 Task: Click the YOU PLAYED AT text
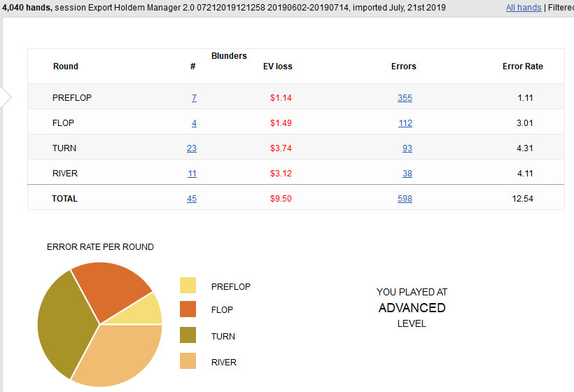coord(412,292)
